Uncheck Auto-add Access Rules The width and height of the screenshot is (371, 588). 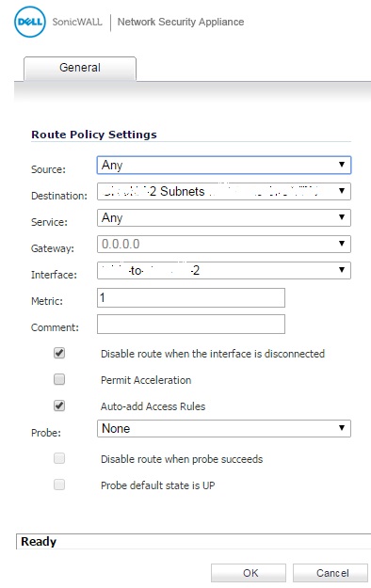tap(59, 405)
